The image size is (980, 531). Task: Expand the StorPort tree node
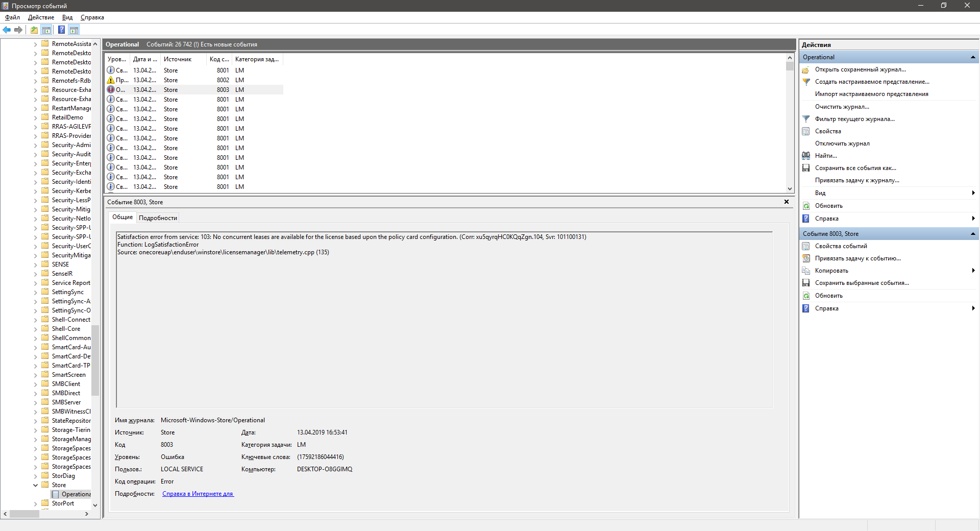(x=35, y=503)
